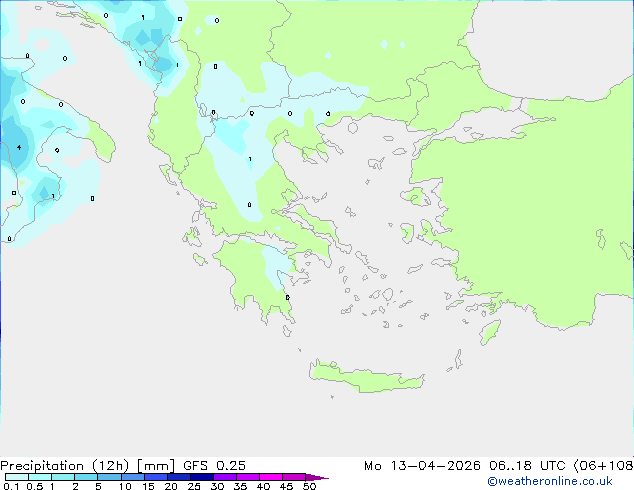Select the 45–50 mm legend color swatch
Image resolution: width=634 pixels, height=490 pixels.
click(x=294, y=477)
